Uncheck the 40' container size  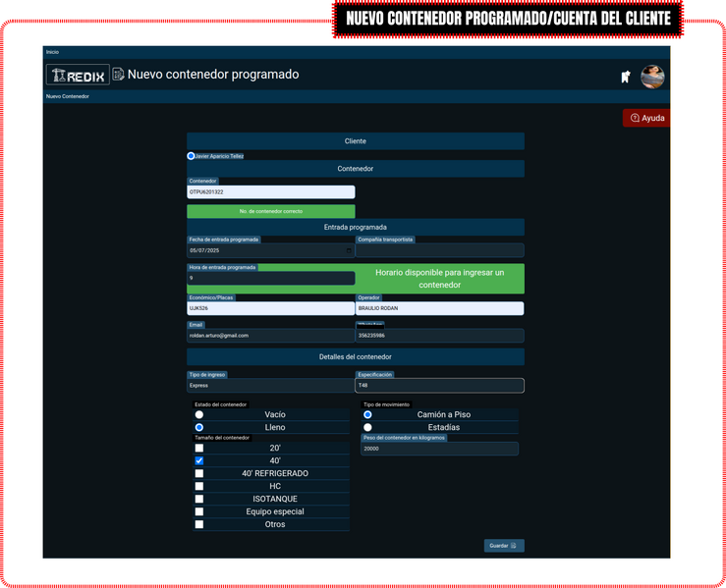pos(199,460)
